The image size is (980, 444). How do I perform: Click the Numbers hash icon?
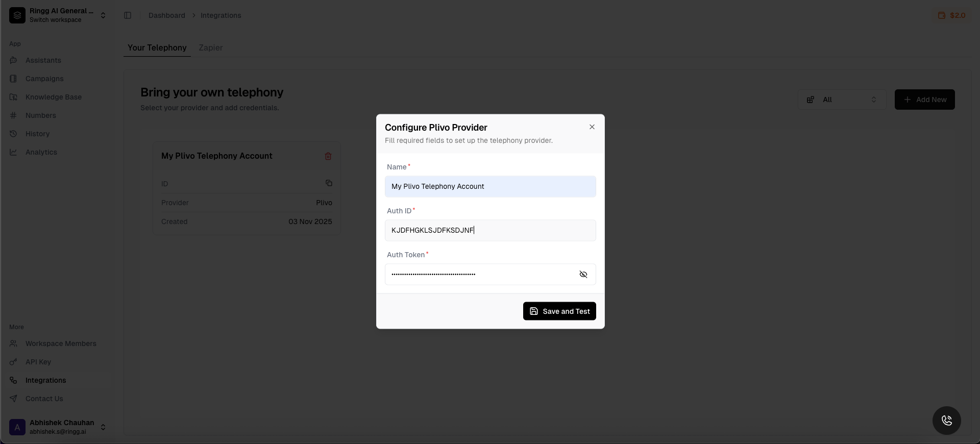[14, 115]
